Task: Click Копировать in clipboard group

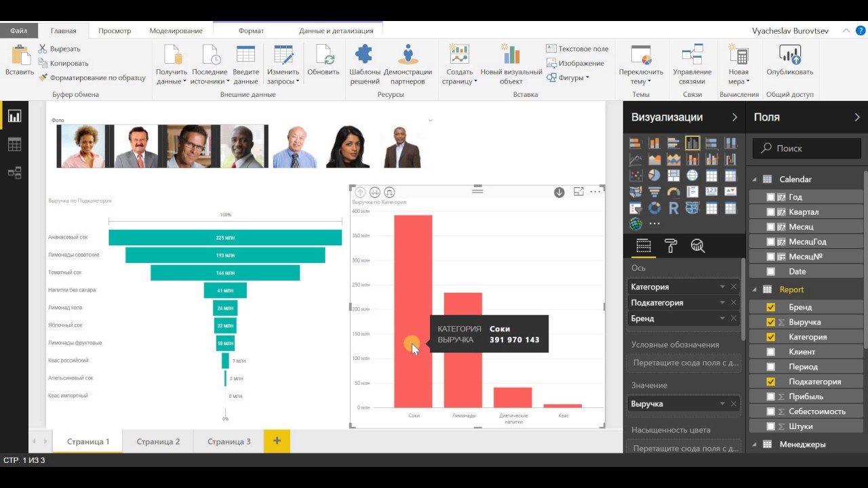Action: pyautogui.click(x=63, y=63)
